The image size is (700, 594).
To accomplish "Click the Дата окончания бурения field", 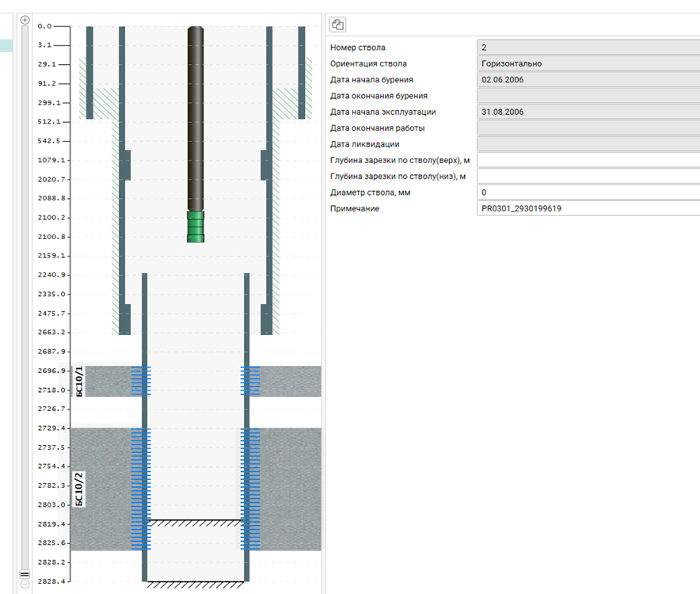I will pos(588,96).
